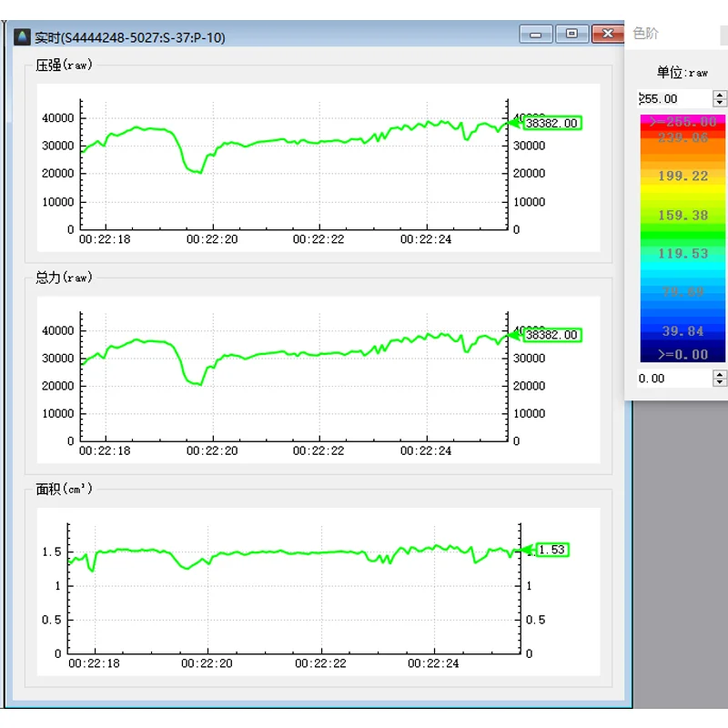Click the 压强(raw) chart's 38382.00 value marker
The width and height of the screenshot is (728, 728).
click(x=551, y=123)
